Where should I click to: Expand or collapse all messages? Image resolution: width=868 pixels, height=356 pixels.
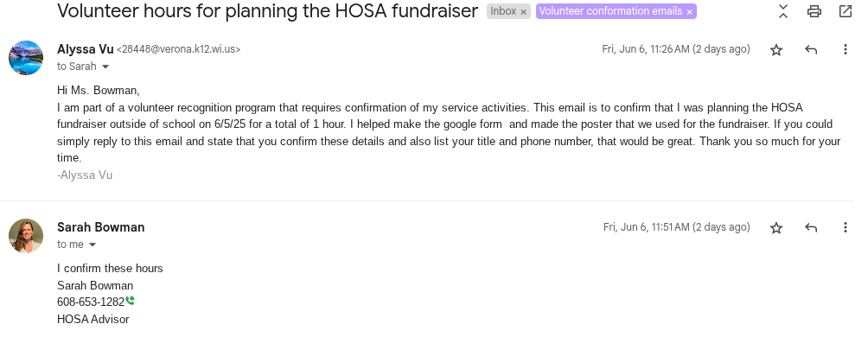tap(783, 11)
